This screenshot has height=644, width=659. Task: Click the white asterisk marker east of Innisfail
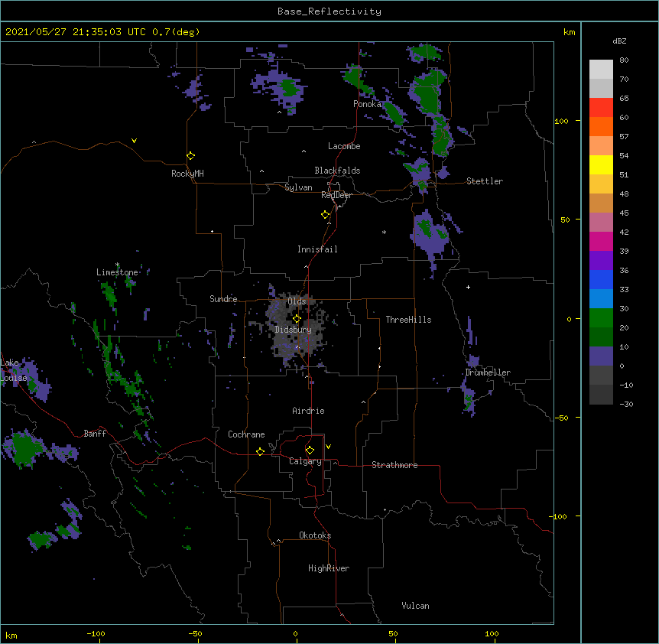[x=384, y=232]
